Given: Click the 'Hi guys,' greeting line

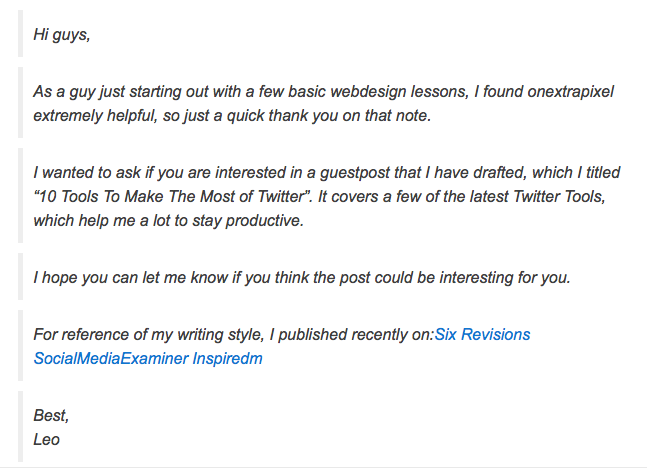Looking at the screenshot, I should pyautogui.click(x=62, y=34).
